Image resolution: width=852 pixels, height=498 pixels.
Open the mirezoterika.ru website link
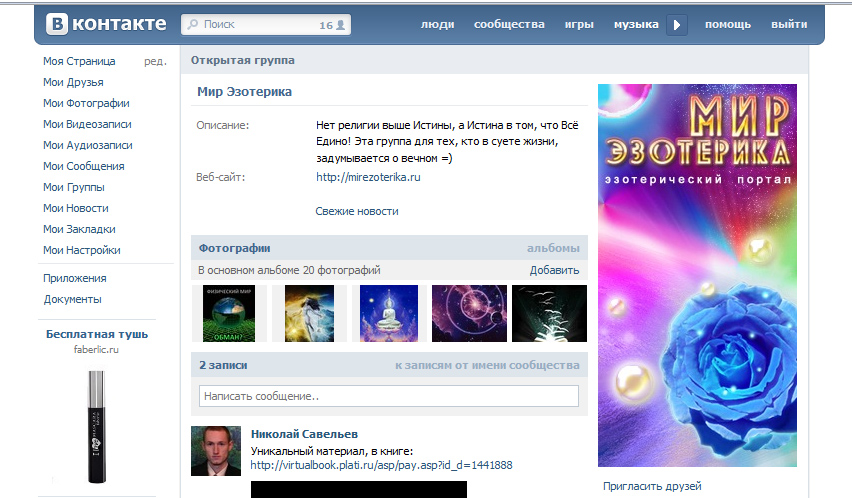point(368,177)
